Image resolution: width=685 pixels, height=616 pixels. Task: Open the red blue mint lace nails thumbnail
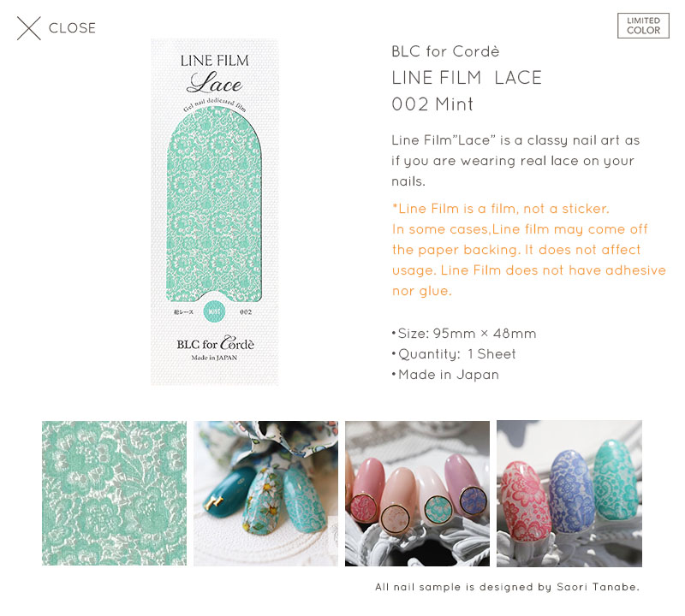[x=569, y=494]
